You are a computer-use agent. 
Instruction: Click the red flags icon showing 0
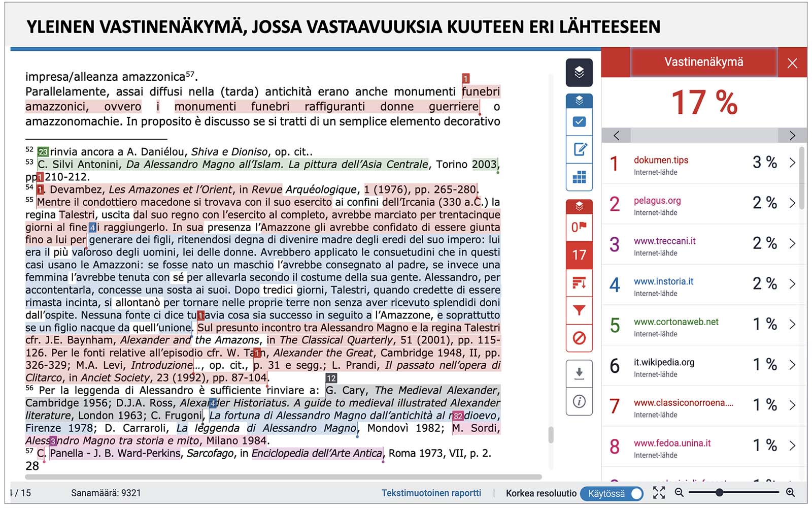pos(579,227)
